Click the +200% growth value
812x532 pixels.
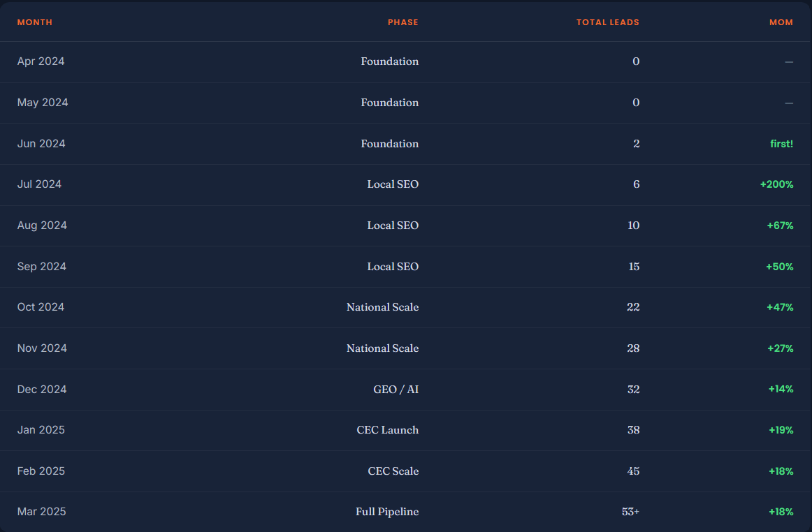click(776, 184)
